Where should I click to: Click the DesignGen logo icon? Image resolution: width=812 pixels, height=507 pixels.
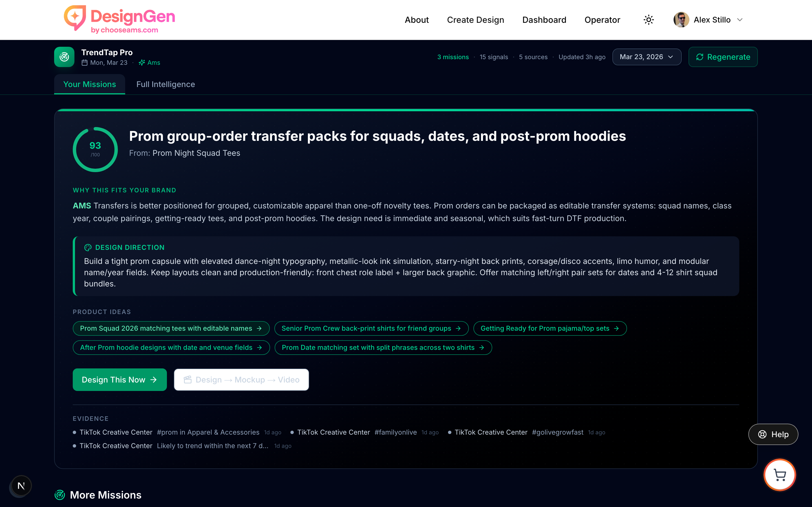pos(75,18)
